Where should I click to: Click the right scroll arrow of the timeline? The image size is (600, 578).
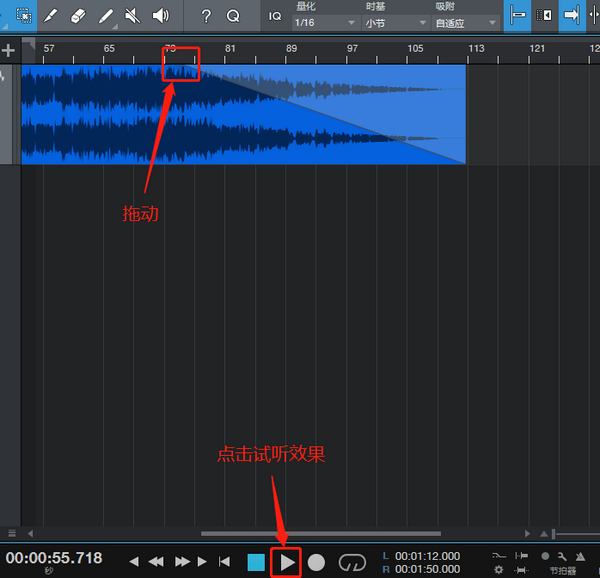pos(527,533)
